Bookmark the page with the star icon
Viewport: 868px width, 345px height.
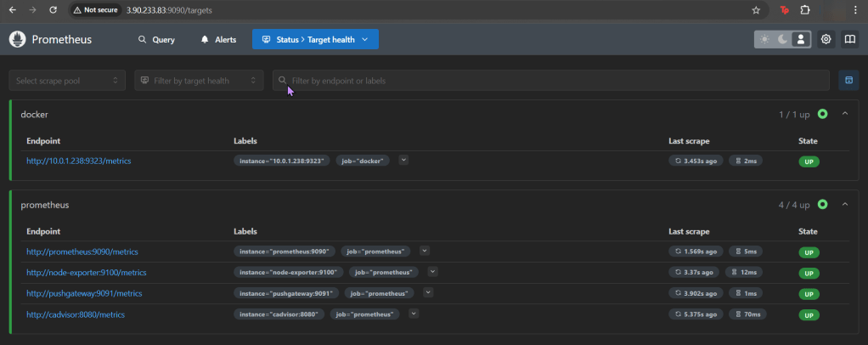tap(756, 10)
